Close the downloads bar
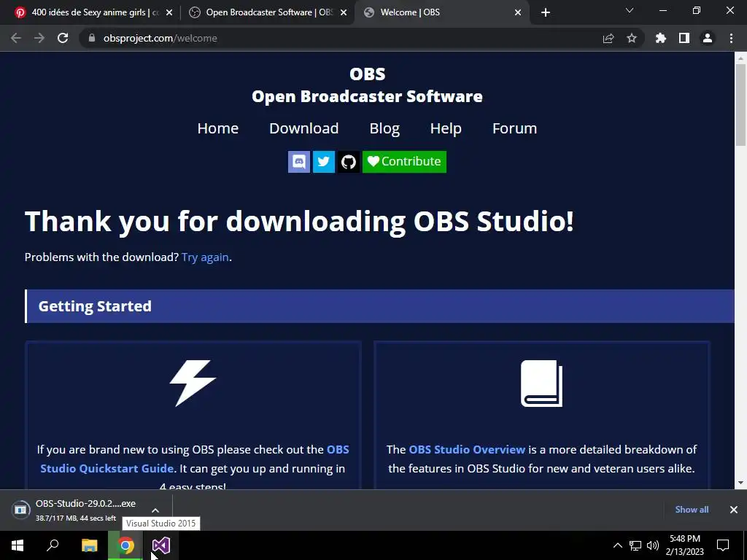The height and width of the screenshot is (560, 747). click(734, 510)
